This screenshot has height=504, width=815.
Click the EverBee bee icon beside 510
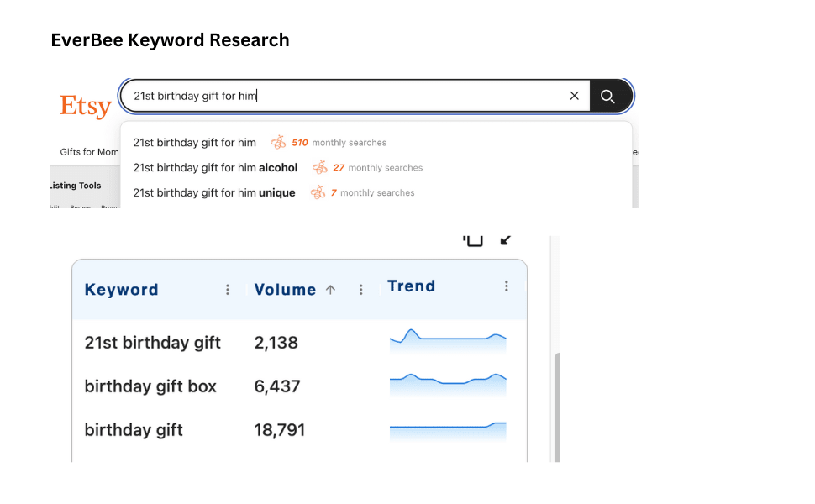pyautogui.click(x=279, y=142)
